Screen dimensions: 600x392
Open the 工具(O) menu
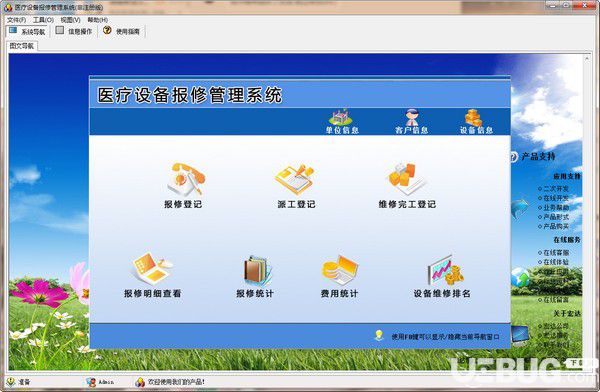point(43,20)
